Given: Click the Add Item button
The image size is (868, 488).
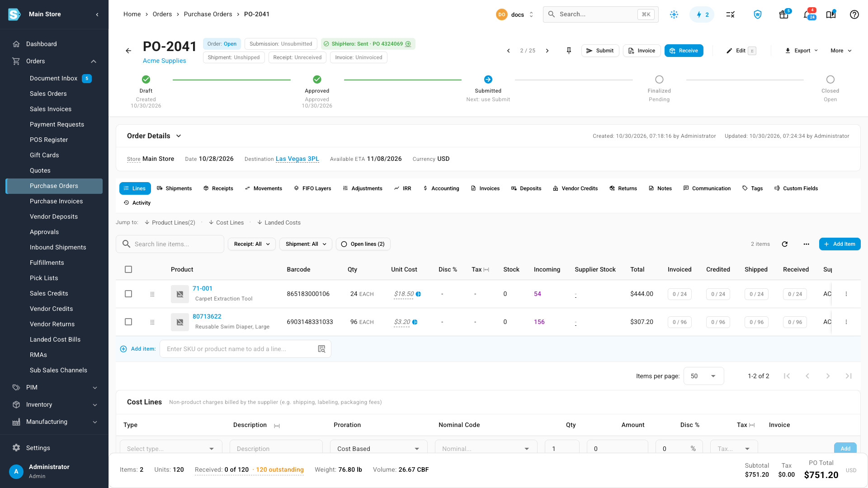Looking at the screenshot, I should click(840, 244).
